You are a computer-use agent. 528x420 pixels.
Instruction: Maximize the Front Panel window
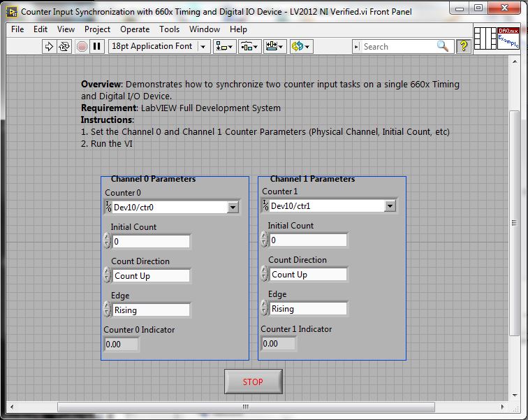(478, 8)
